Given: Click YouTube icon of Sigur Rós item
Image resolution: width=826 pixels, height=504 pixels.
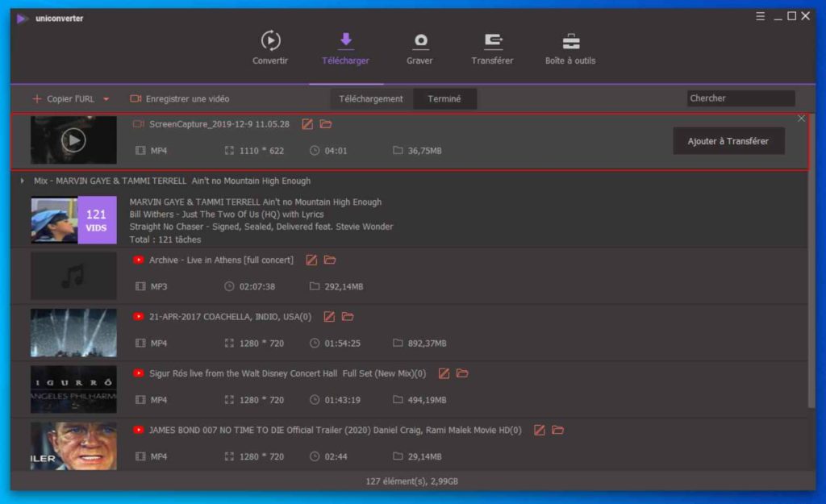Looking at the screenshot, I should (x=139, y=373).
